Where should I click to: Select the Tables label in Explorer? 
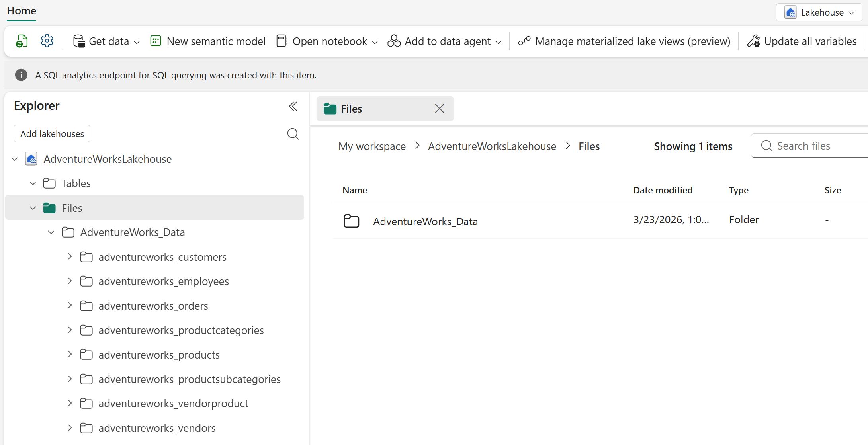point(76,183)
